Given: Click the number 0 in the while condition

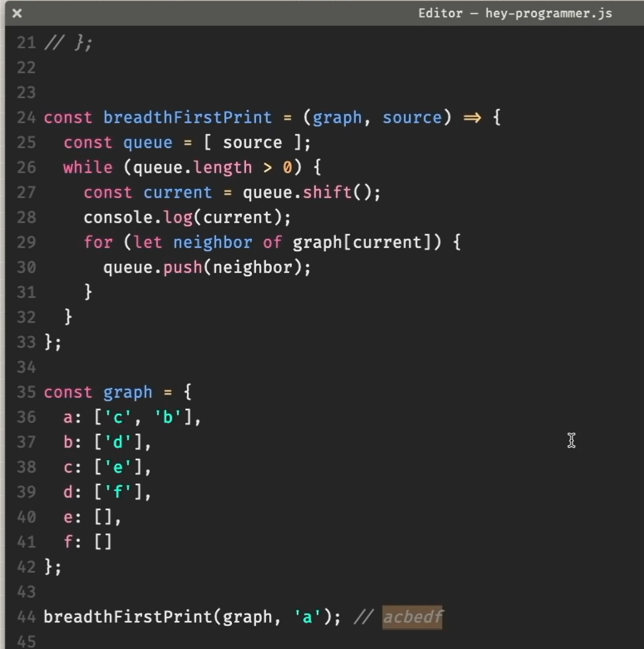Looking at the screenshot, I should point(287,168).
